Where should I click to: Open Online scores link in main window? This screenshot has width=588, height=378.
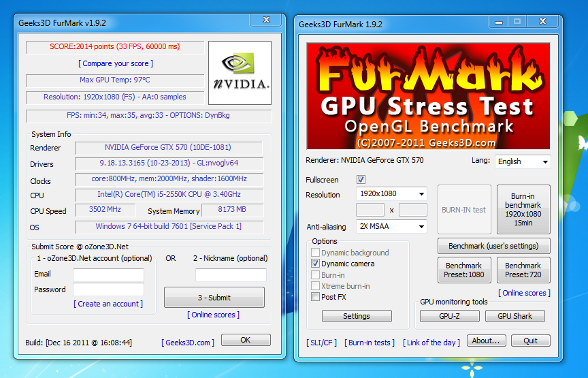click(x=524, y=293)
